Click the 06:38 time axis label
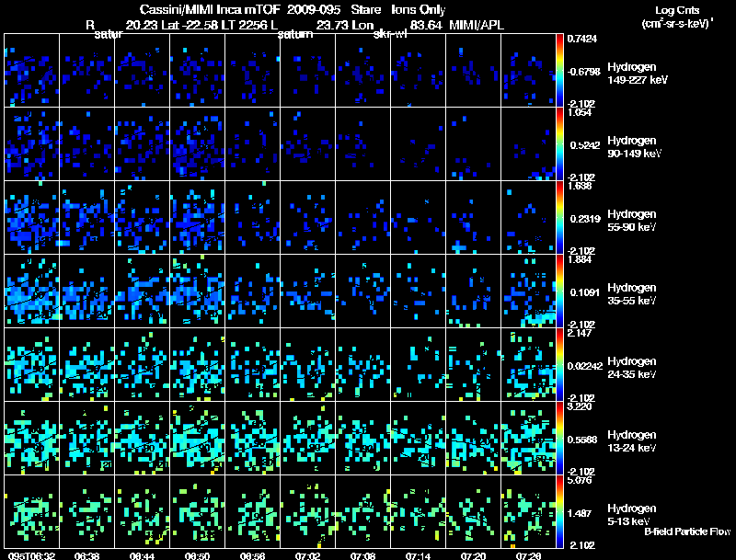The height and width of the screenshot is (560, 736). click(x=86, y=555)
